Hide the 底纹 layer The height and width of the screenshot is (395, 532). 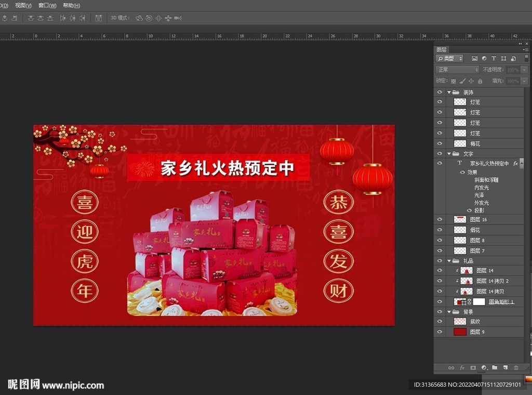point(440,321)
